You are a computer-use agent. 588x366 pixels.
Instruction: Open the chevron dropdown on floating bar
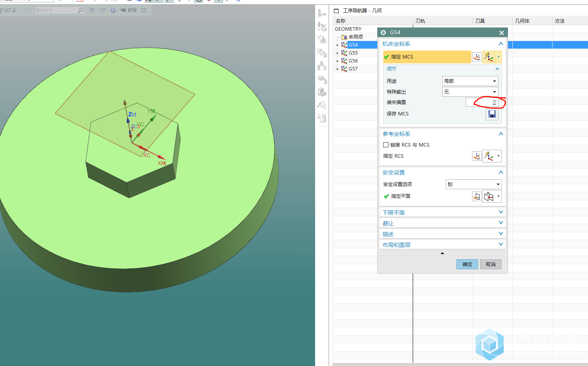click(x=103, y=10)
